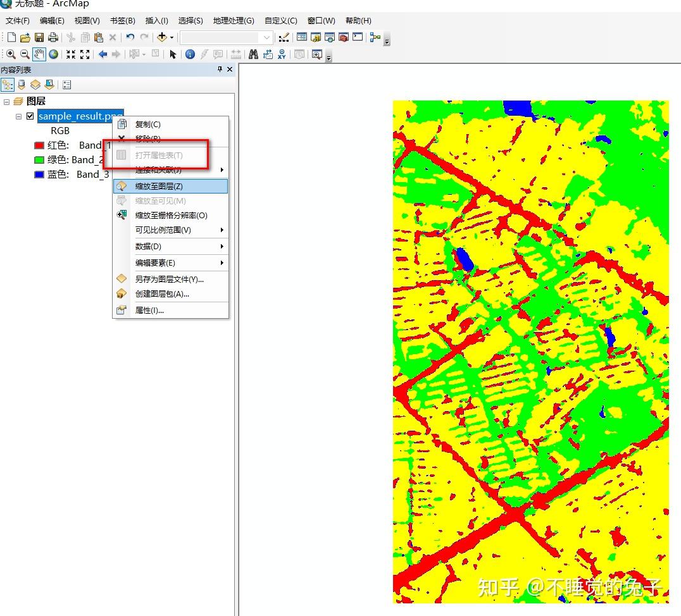Click 属性(I)... in the context menu
Viewport: 681px width, 616px height.
pos(149,311)
